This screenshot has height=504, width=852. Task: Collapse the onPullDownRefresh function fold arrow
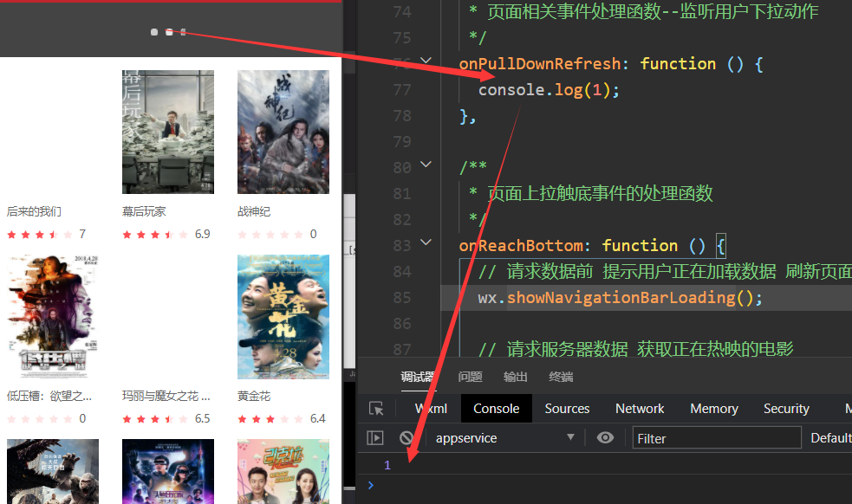[426, 61]
